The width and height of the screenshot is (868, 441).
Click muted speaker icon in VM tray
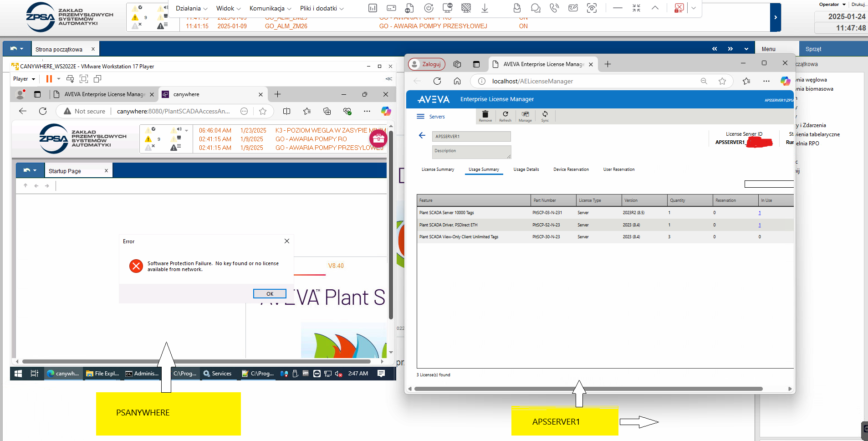[x=338, y=374]
